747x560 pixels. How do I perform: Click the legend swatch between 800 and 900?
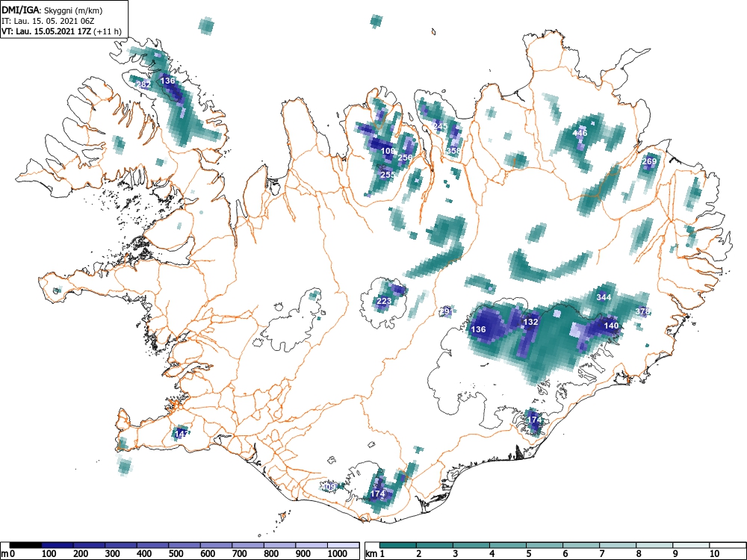click(x=279, y=545)
